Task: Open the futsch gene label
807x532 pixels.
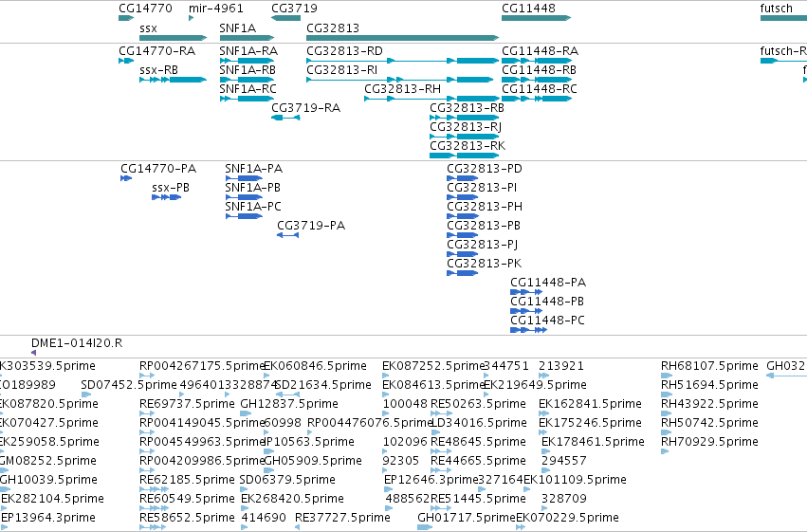Action: (x=776, y=9)
